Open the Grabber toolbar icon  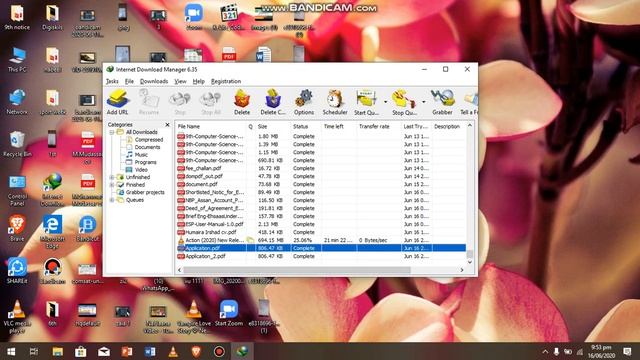pyautogui.click(x=442, y=102)
